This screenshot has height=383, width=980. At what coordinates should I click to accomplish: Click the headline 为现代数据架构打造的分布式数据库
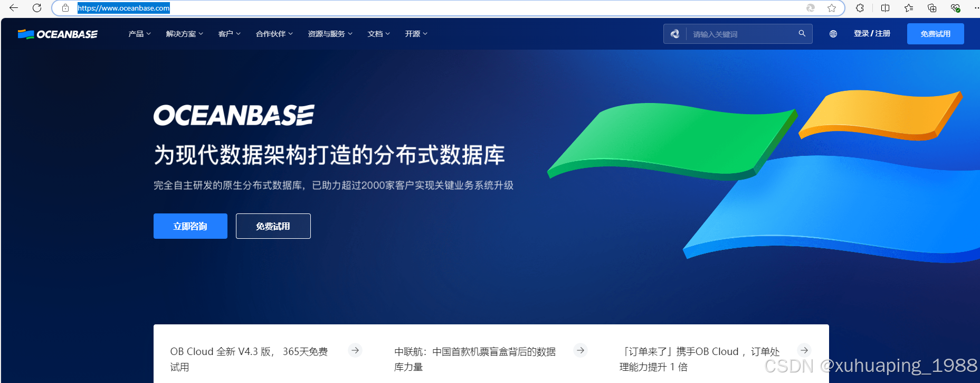329,155
